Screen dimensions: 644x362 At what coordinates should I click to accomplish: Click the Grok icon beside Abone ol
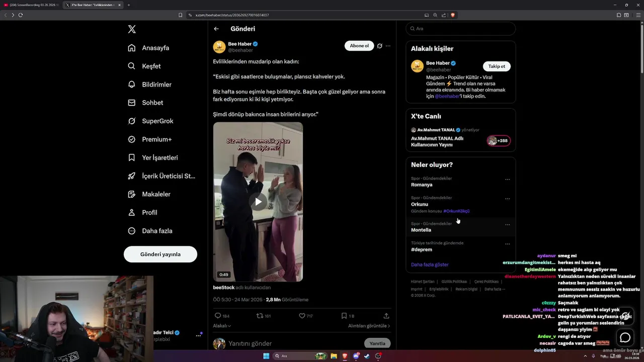point(380,46)
